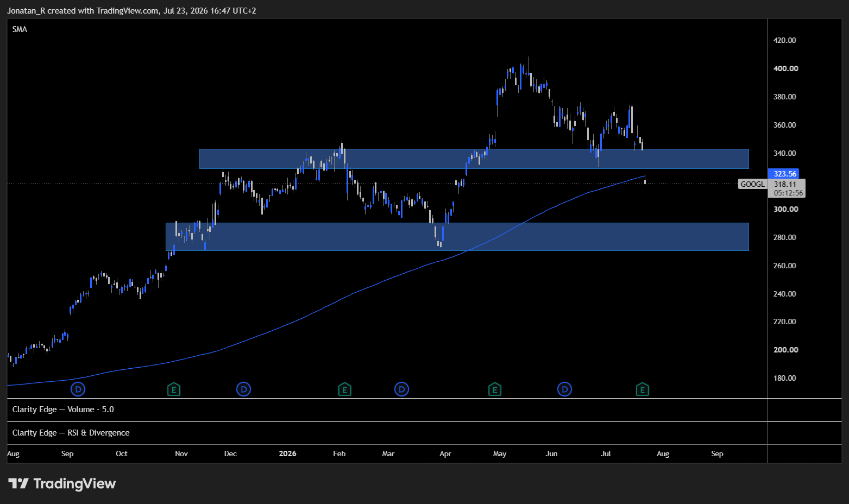Click the 260.00 price axis label

(x=784, y=266)
